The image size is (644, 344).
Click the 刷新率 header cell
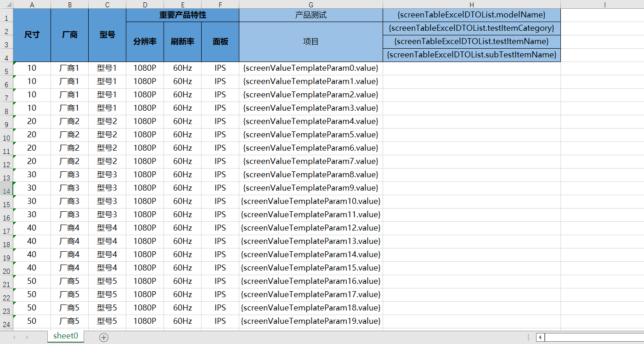182,42
